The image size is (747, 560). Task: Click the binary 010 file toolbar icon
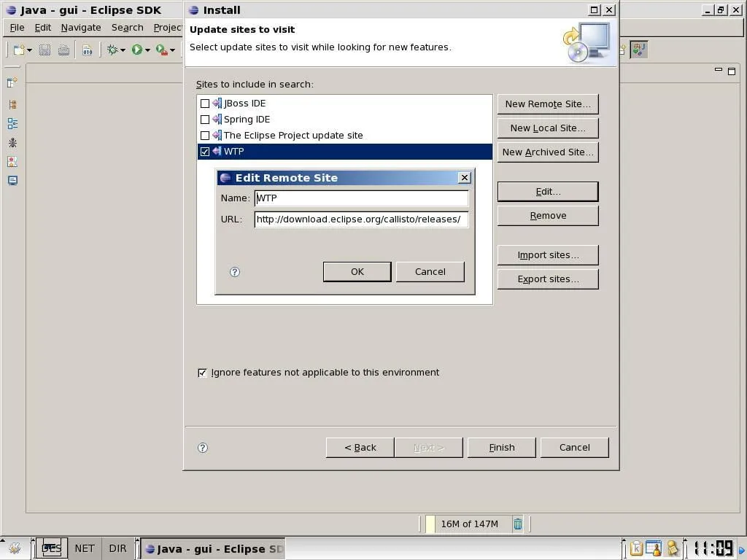[x=88, y=50]
